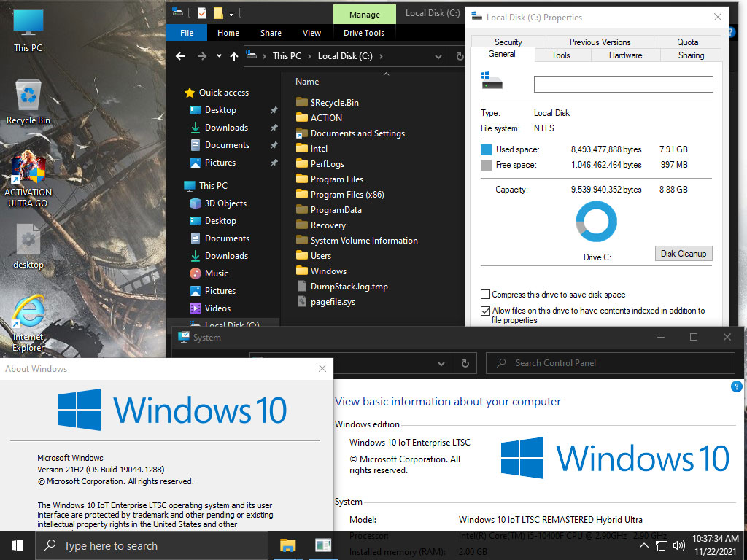Switch to the Home ribbon tab
This screenshot has width=747, height=560.
[228, 33]
